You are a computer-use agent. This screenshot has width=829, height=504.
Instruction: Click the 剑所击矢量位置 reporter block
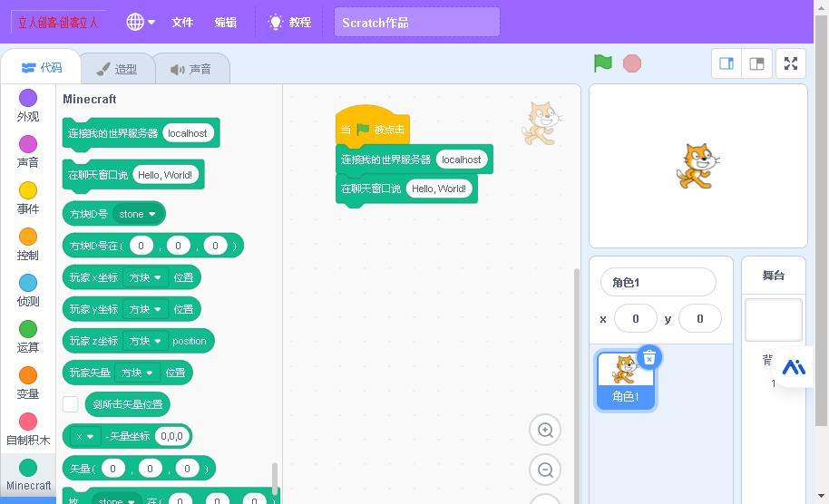point(127,404)
